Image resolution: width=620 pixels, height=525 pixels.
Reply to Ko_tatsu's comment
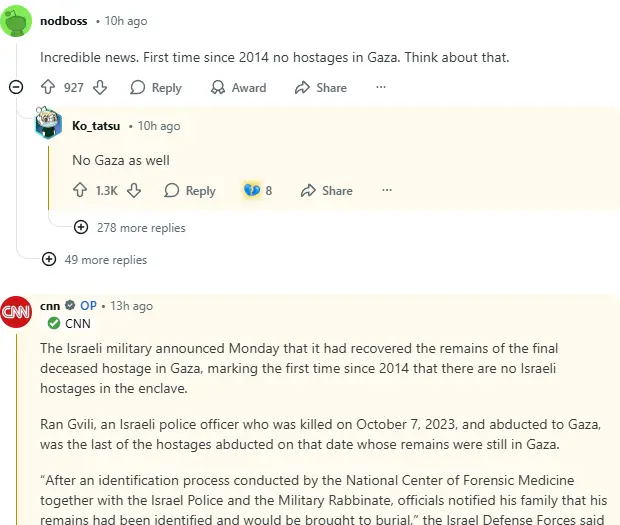point(190,190)
